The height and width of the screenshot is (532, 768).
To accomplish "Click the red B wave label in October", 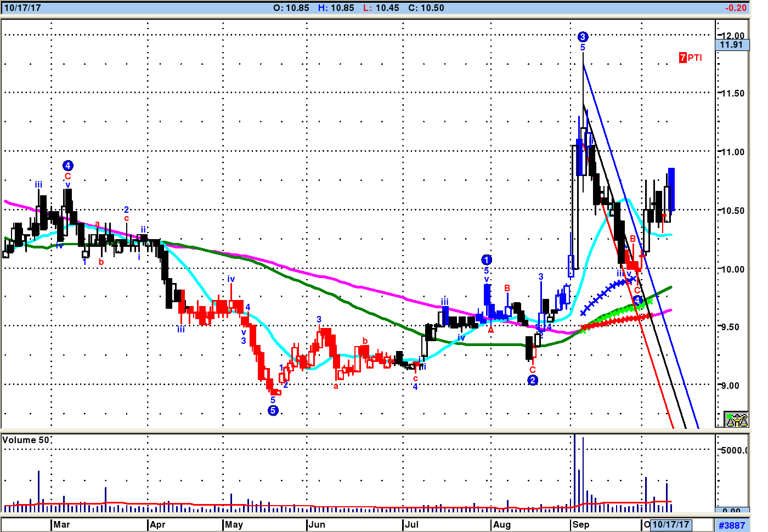I will tap(633, 239).
